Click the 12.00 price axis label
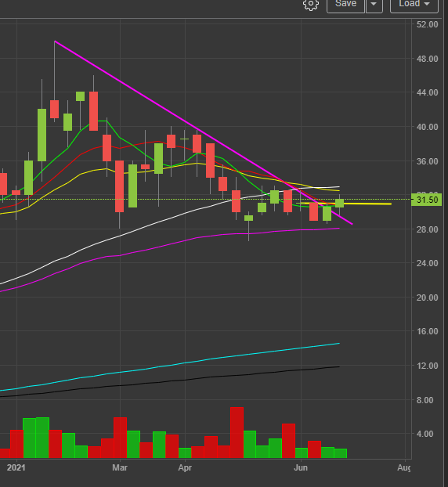 (x=427, y=366)
